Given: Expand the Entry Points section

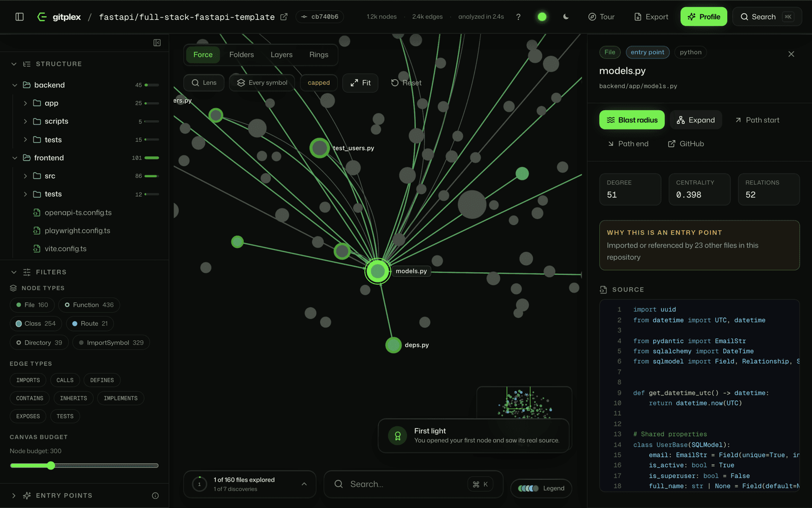Looking at the screenshot, I should (14, 496).
